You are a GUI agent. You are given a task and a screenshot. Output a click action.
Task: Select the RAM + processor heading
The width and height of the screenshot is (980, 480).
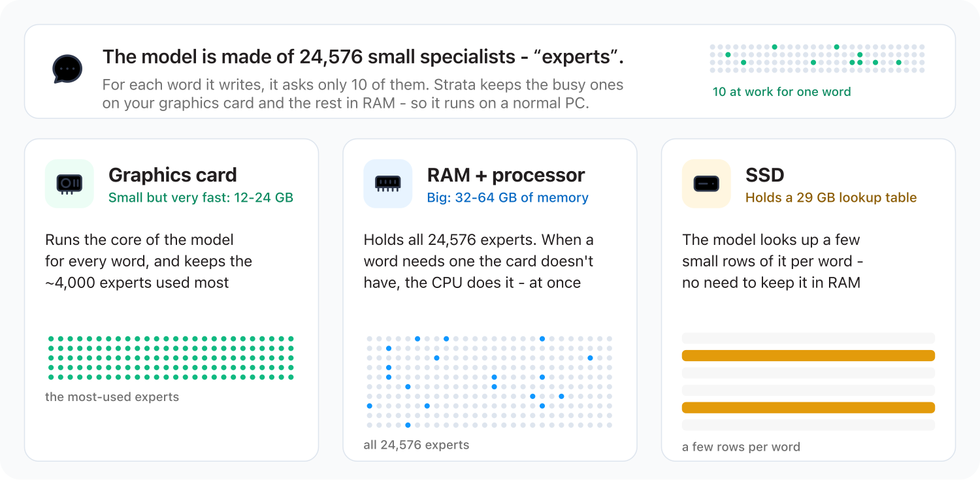[506, 175]
